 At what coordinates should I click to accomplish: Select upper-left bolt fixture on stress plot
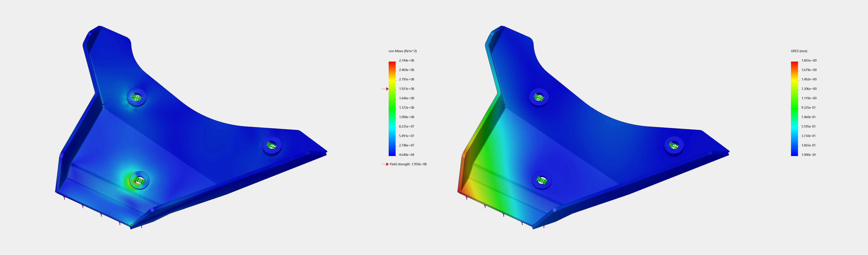(137, 97)
